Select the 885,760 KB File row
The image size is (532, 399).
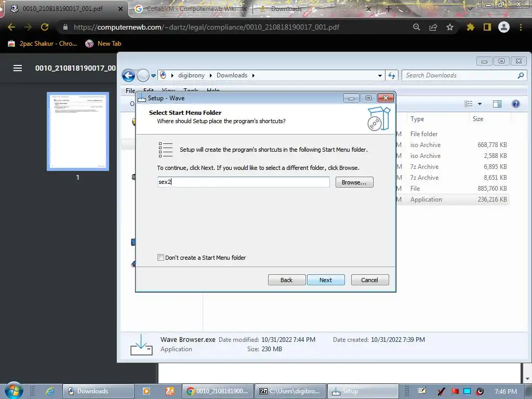453,188
